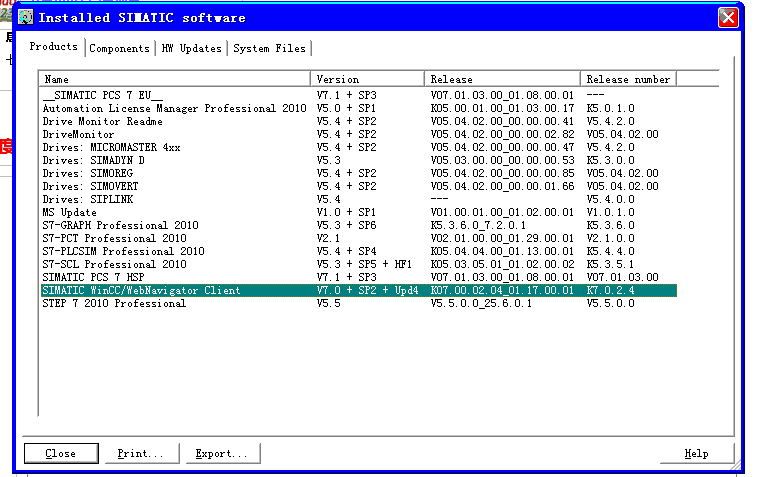The image size is (762, 477).
Task: Select the Drive Monitor Readme entry
Action: click(x=359, y=121)
